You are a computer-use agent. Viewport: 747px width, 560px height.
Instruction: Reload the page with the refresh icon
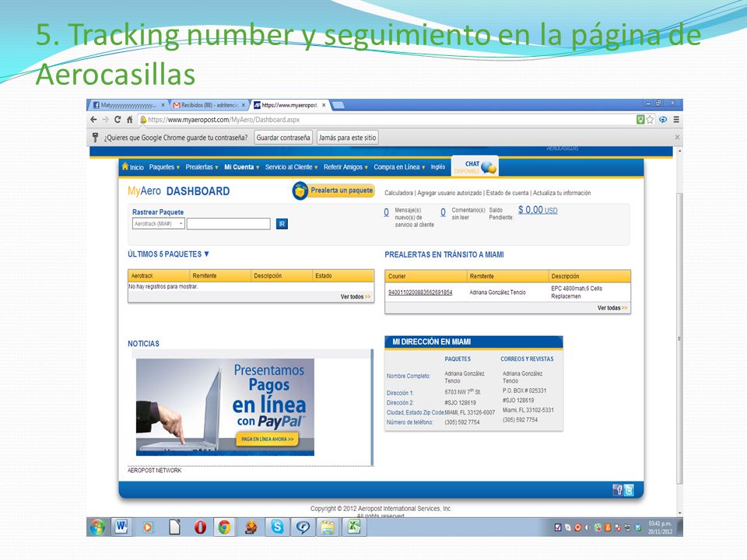pyautogui.click(x=117, y=120)
